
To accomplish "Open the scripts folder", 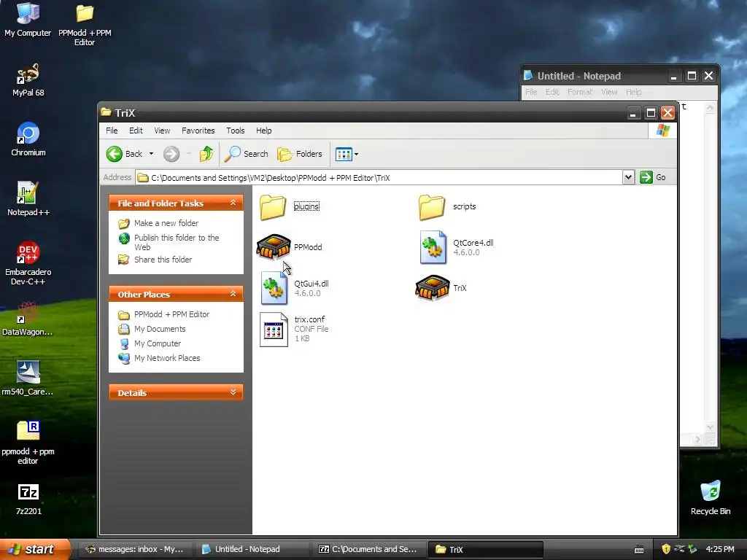I will click(432, 207).
